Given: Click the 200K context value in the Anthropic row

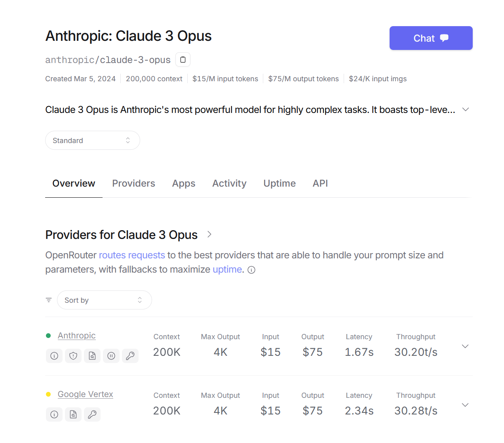Looking at the screenshot, I should pos(167,352).
